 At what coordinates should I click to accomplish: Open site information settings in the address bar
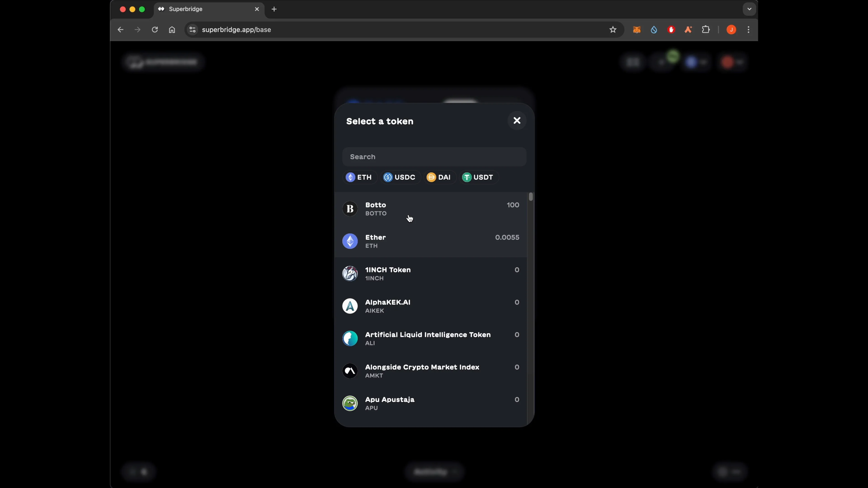(192, 30)
